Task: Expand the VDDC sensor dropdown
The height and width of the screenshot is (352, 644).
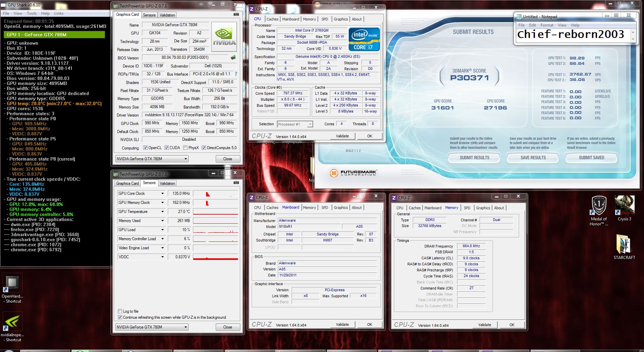Action: pyautogui.click(x=162, y=257)
